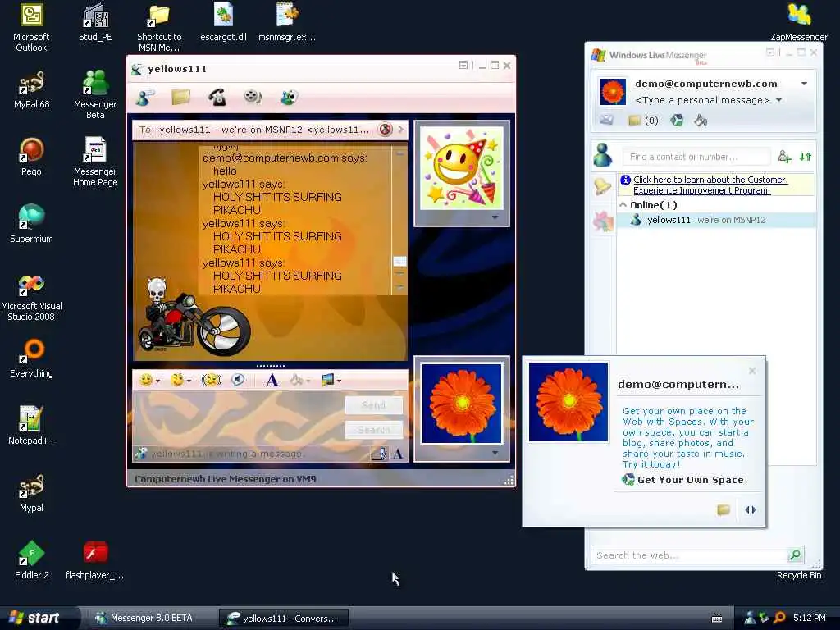
Task: Open the emoticons dropdown arrow
Action: [x=157, y=381]
